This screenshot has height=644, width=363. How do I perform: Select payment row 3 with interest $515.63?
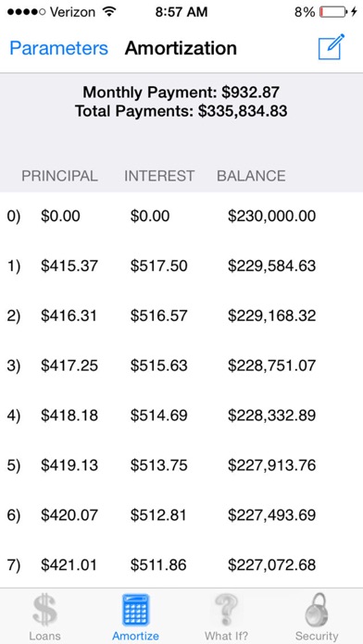(181, 365)
